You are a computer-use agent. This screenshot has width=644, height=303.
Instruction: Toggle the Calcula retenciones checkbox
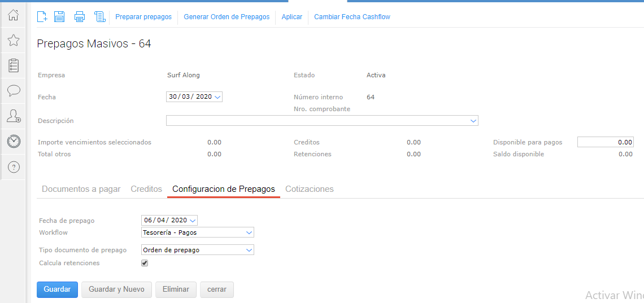click(145, 263)
